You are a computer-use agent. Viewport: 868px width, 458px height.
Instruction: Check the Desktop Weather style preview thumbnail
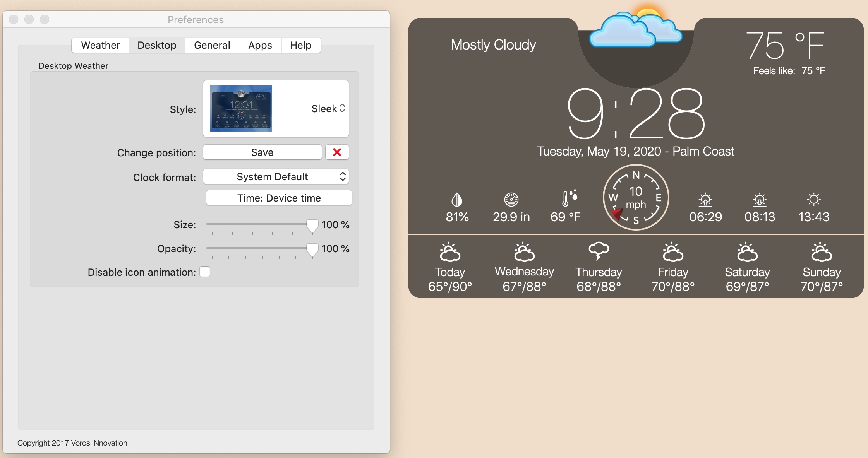[242, 108]
